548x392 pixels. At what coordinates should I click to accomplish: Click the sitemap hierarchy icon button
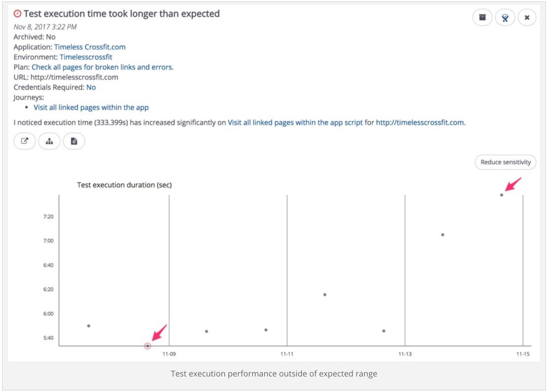(49, 141)
